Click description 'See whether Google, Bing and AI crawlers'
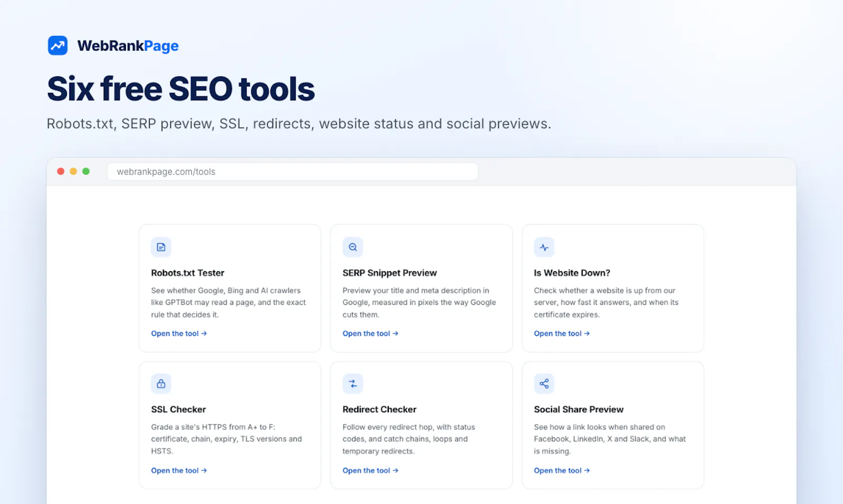843x504 pixels. pos(229,302)
